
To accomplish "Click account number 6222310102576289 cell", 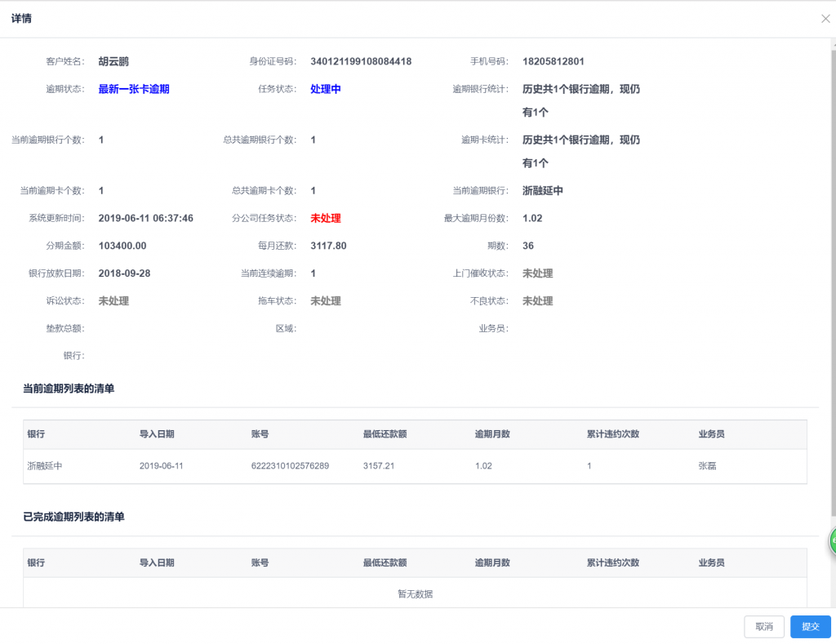I will pos(290,466).
